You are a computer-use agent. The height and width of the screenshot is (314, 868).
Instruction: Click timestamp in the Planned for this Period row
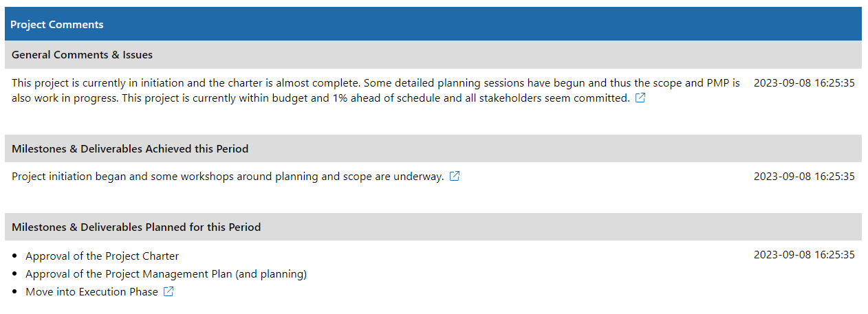pos(804,254)
